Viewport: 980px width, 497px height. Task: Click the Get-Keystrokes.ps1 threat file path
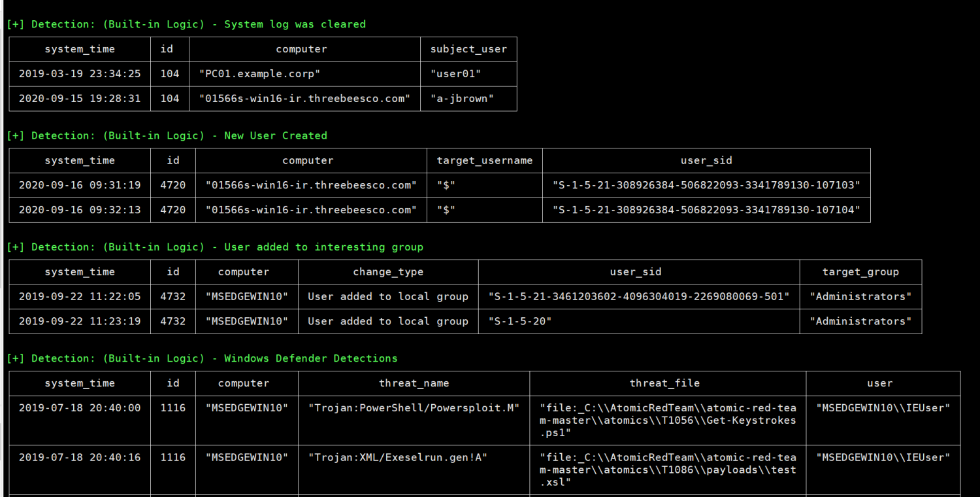668,420
